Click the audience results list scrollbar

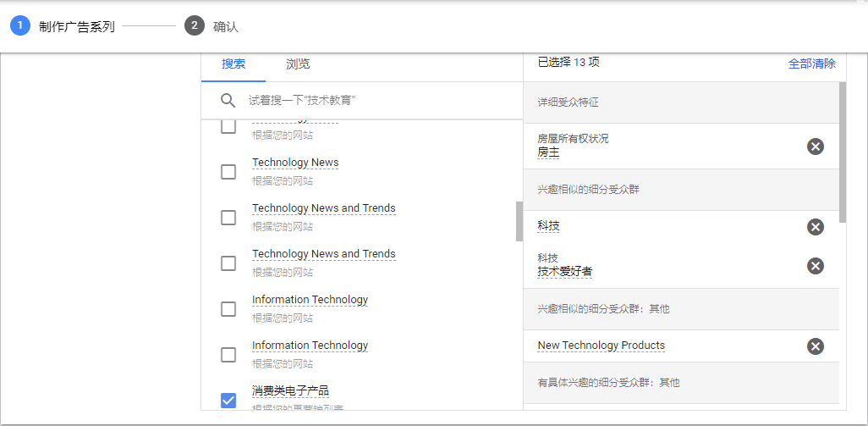click(519, 221)
